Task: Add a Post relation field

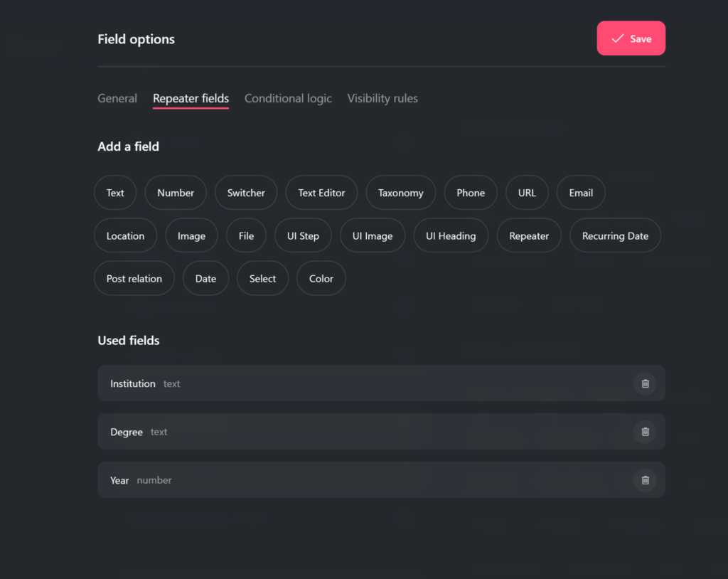Action: pyautogui.click(x=134, y=278)
